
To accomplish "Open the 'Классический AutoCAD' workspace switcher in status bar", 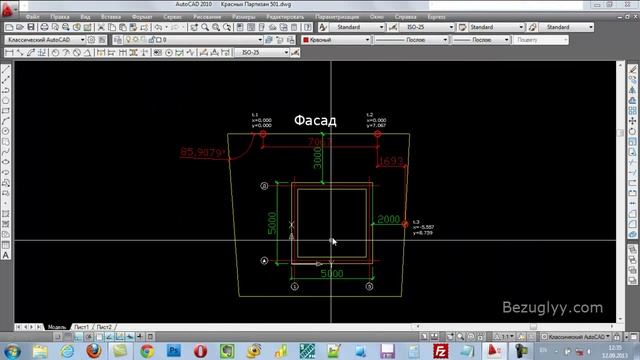I will tap(576, 337).
